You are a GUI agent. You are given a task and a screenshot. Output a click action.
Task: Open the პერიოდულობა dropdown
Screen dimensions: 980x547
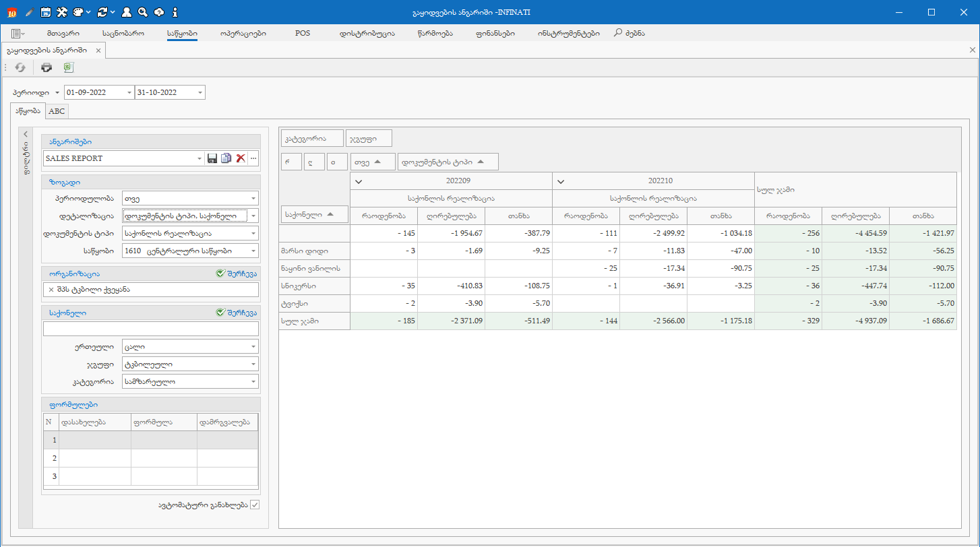point(253,199)
